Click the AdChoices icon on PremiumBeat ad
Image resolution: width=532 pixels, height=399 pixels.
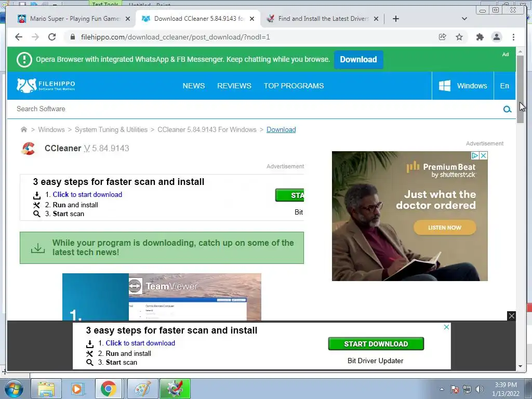click(475, 155)
